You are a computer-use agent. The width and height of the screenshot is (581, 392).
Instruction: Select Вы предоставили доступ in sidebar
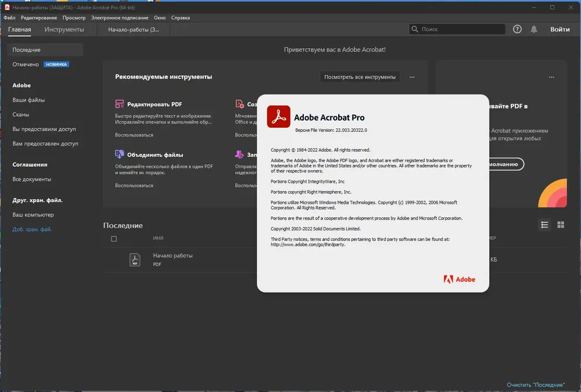click(x=44, y=129)
